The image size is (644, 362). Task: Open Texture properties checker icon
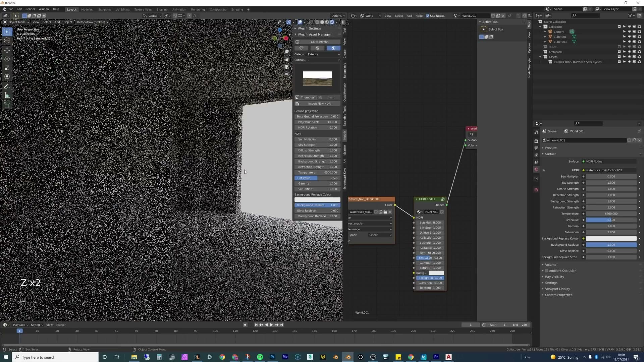[536, 190]
